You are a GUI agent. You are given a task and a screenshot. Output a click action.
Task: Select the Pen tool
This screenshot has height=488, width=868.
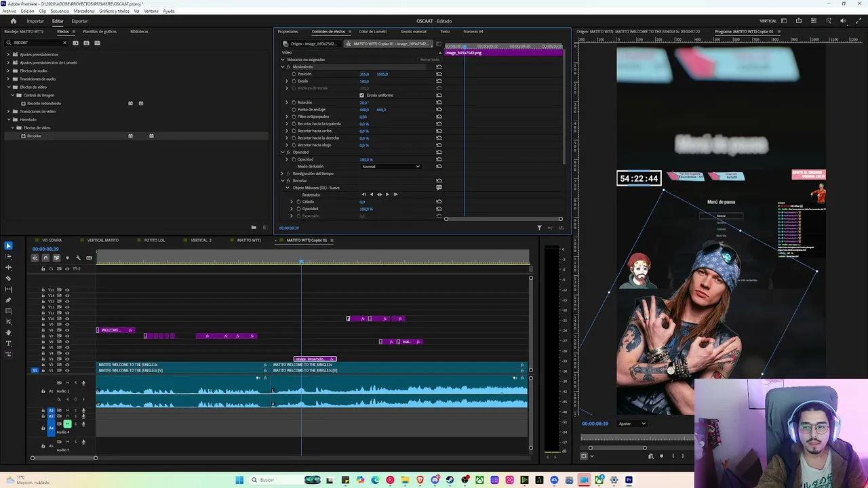(x=8, y=300)
